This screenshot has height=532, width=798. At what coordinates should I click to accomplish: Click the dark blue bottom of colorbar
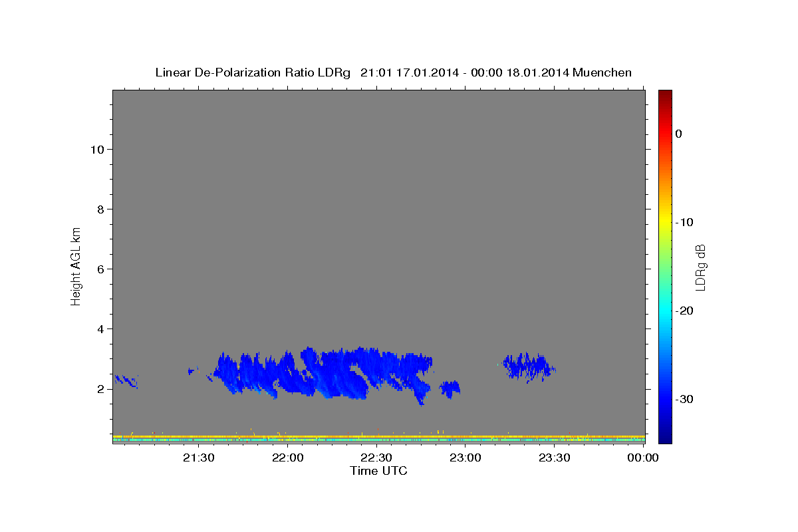(665, 438)
